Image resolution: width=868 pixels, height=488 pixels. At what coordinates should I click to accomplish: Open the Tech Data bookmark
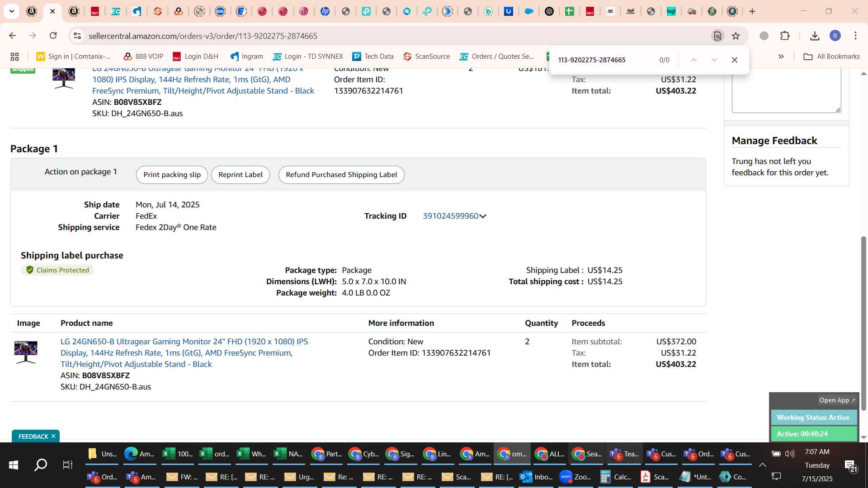coord(373,56)
